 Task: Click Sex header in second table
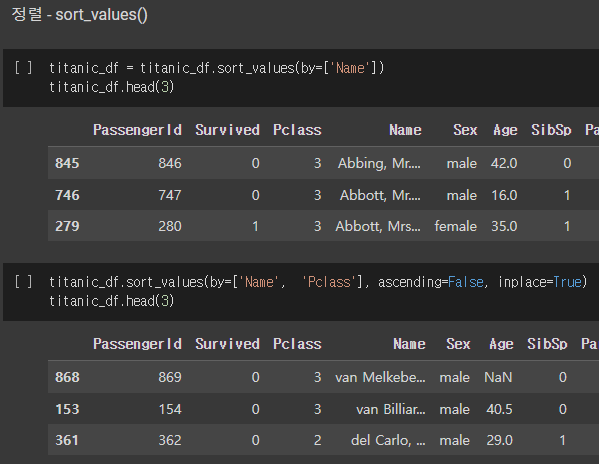[458, 344]
